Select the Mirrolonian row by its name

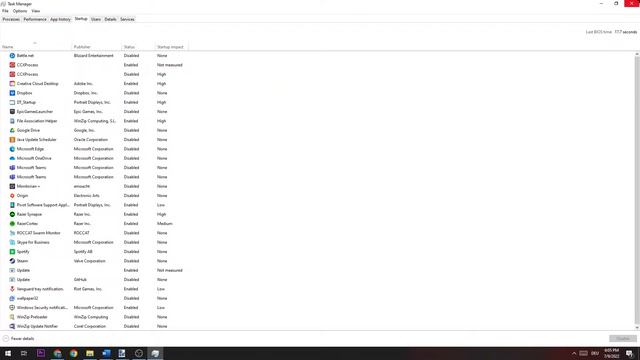[28, 186]
